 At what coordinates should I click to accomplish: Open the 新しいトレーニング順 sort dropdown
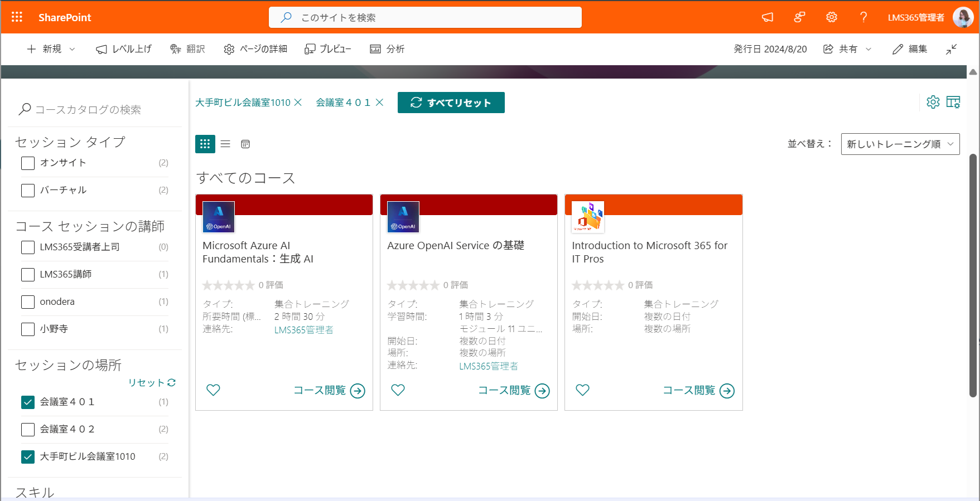[900, 144]
